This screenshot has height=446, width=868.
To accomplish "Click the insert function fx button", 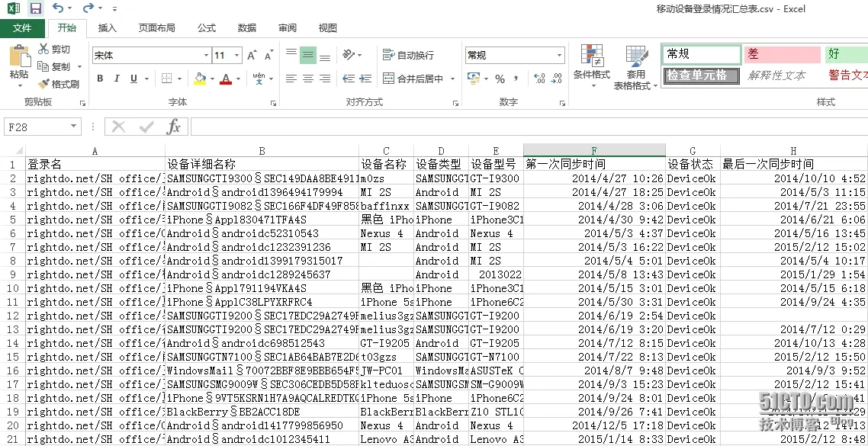I will pos(174,127).
